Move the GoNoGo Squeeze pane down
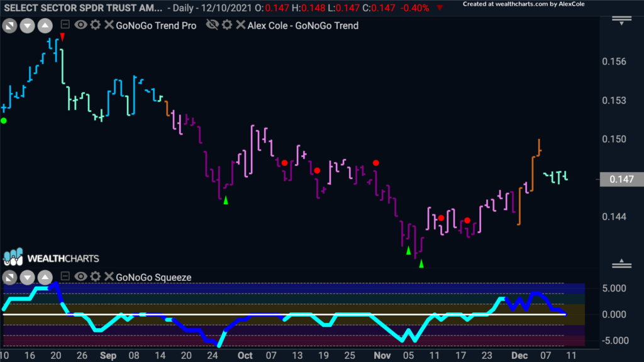 (x=27, y=277)
